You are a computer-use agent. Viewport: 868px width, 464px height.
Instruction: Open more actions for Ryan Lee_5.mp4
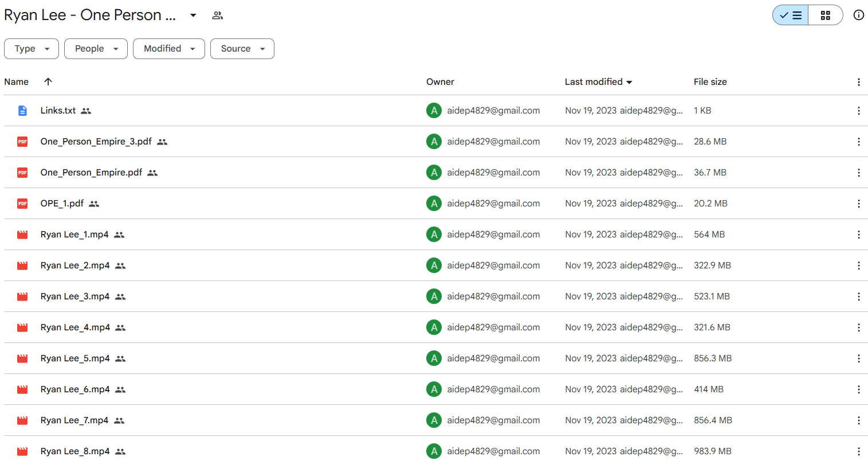coord(858,358)
